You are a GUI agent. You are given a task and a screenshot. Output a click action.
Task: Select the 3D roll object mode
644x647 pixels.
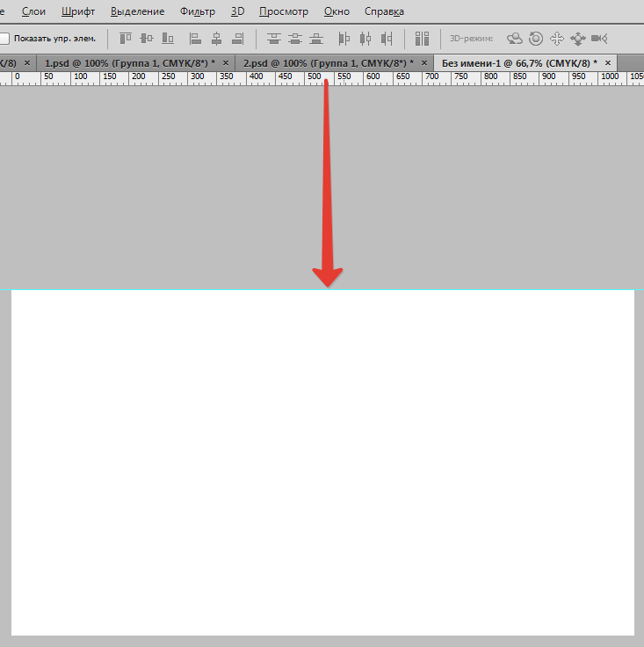point(536,39)
